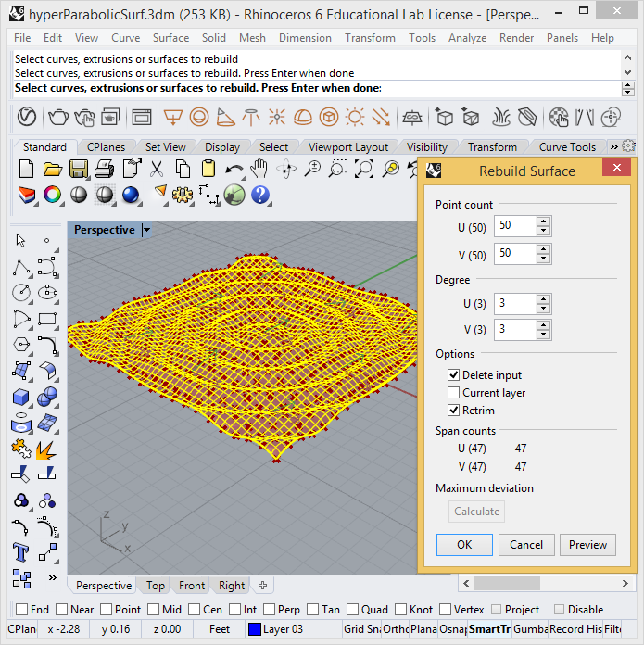
Task: Enable Perp object snap
Action: pyautogui.click(x=270, y=609)
